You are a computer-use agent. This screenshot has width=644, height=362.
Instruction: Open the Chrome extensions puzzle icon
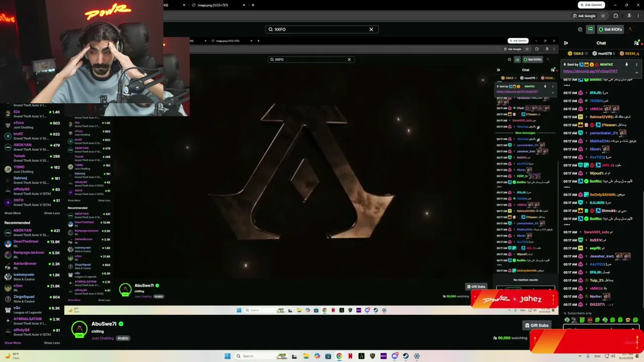tap(615, 16)
